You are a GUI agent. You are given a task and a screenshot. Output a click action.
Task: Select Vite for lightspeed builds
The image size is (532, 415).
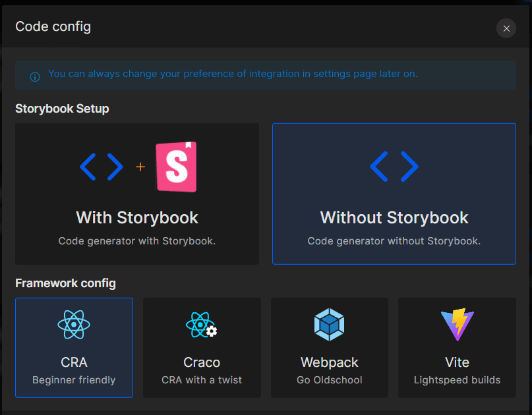click(x=457, y=348)
